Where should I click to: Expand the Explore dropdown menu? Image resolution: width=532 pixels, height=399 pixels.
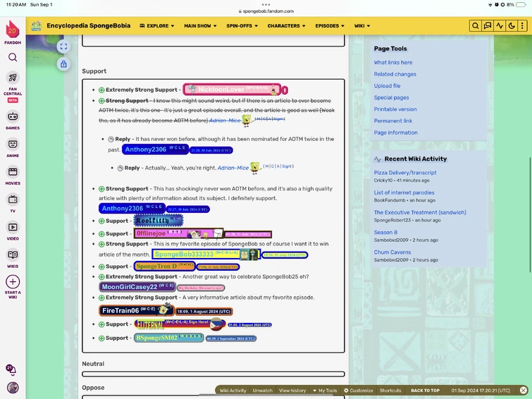[x=156, y=26]
